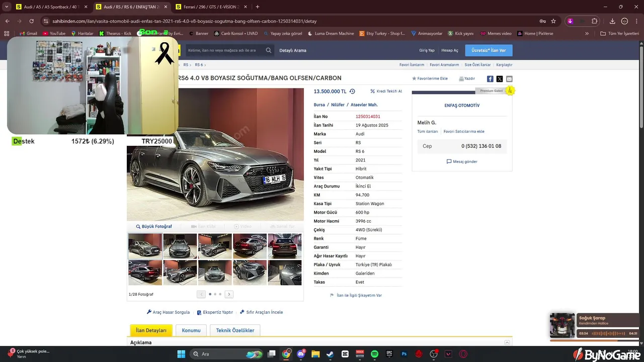This screenshot has height=362, width=644.
Task: Click the Hesap Aç link
Action: 450,50
